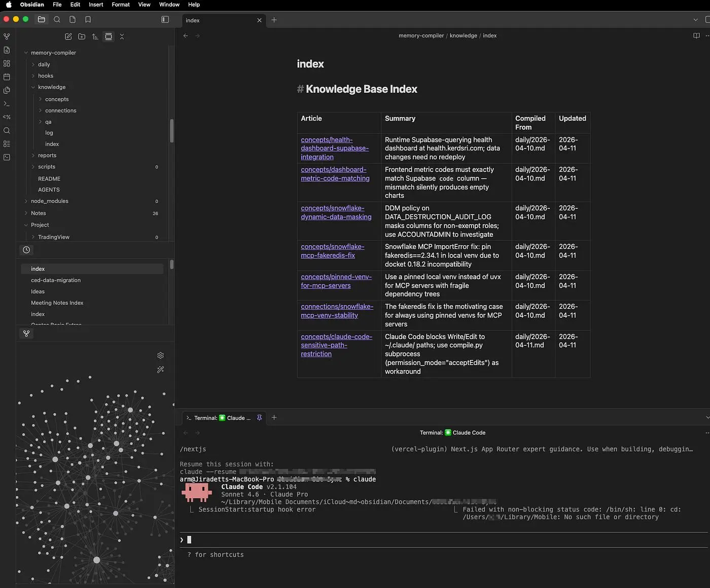Viewport: 710px width, 588px height.
Task: Collapse the knowledge folder
Action: pos(33,87)
